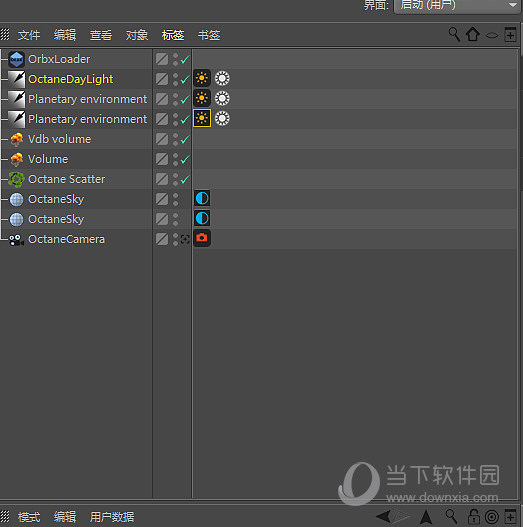523x527 pixels.
Task: Toggle OrbxLoader visibility dots
Action: [x=175, y=59]
